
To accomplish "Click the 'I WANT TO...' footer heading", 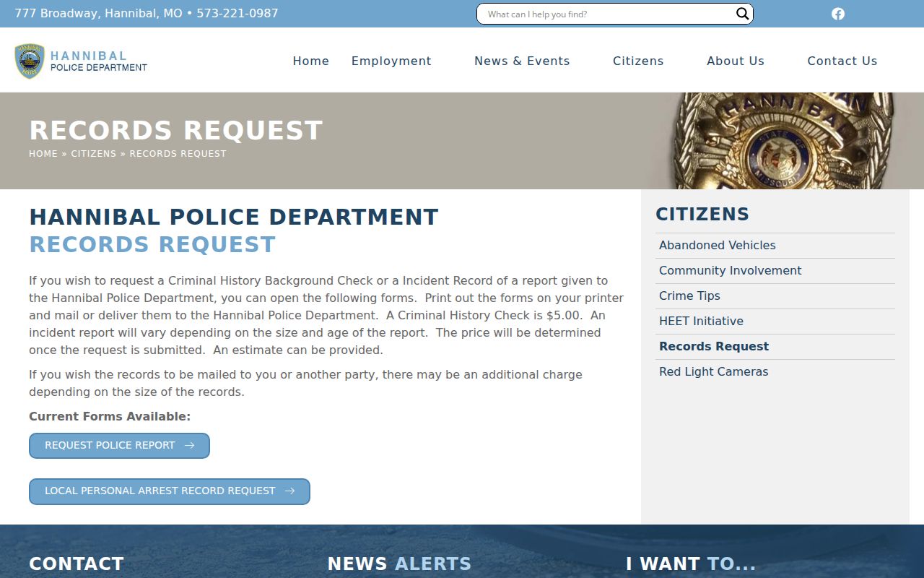I will [x=691, y=564].
